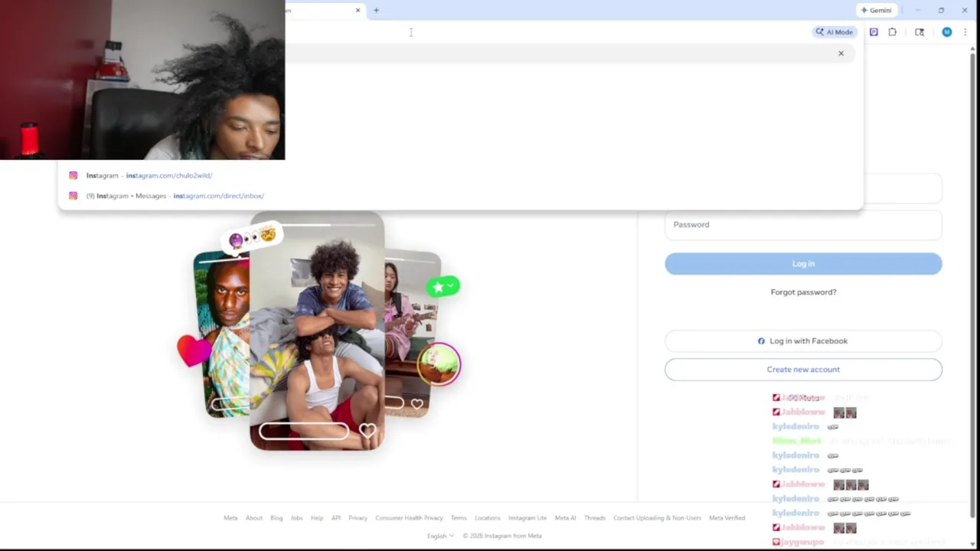Open Meta Verified footer link
Viewport: 980px width, 551px height.
pyautogui.click(x=727, y=518)
